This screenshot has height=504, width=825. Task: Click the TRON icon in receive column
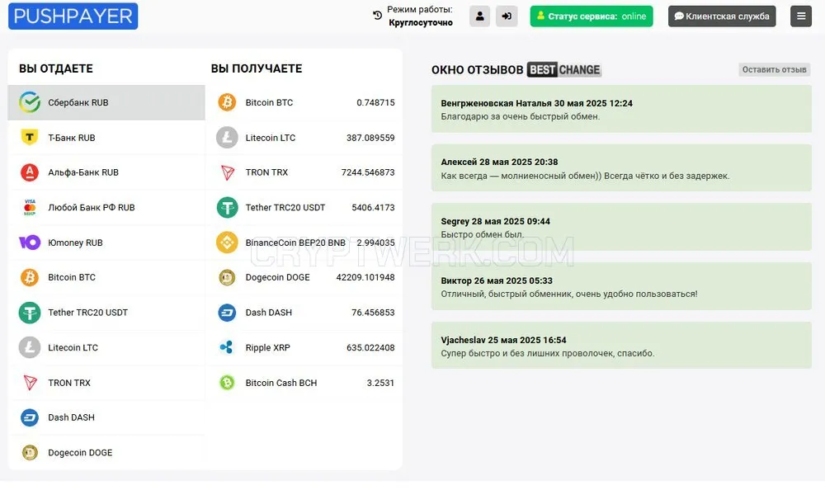click(x=228, y=172)
